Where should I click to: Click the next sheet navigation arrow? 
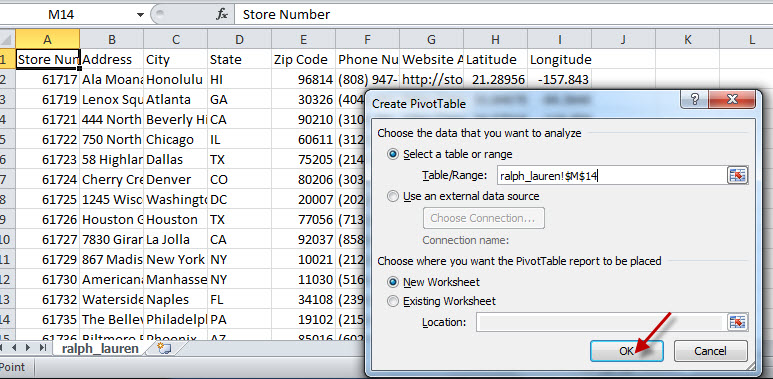28,348
